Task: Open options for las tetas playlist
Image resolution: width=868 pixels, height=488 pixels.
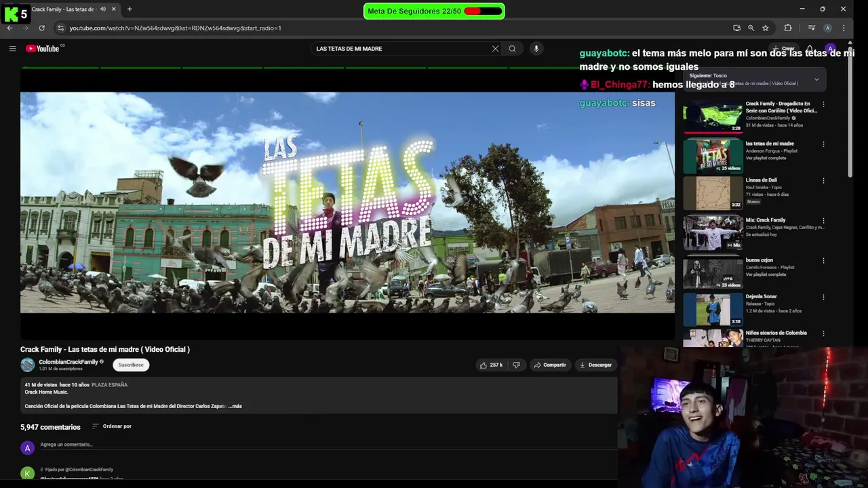Action: 823,144
